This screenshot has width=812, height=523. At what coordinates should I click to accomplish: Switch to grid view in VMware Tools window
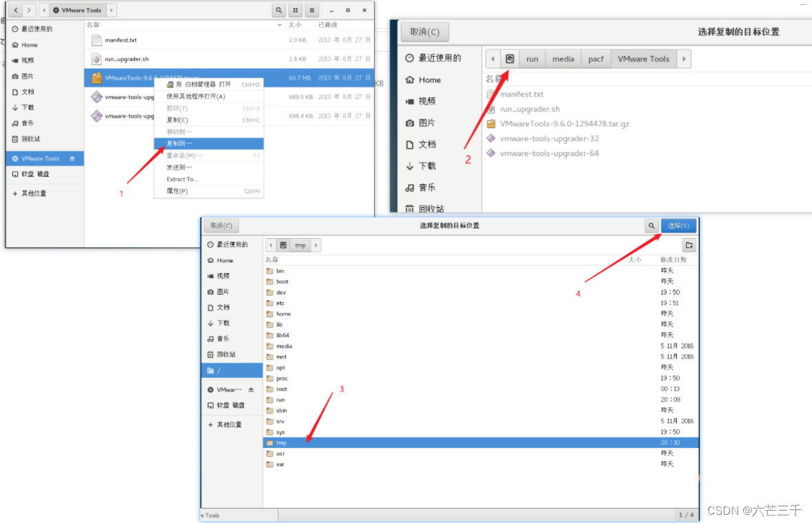tap(295, 10)
